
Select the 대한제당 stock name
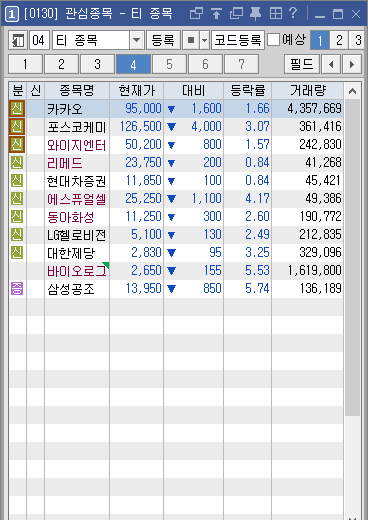(x=71, y=253)
